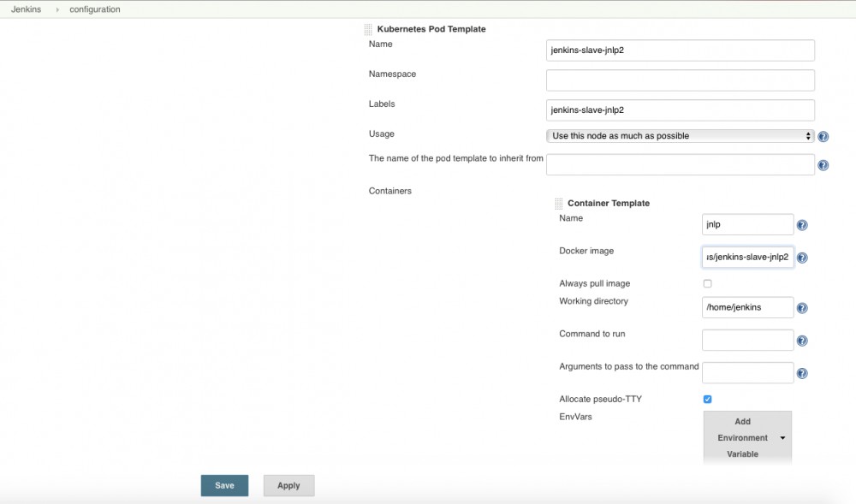Open help for Working directory

tap(802, 307)
